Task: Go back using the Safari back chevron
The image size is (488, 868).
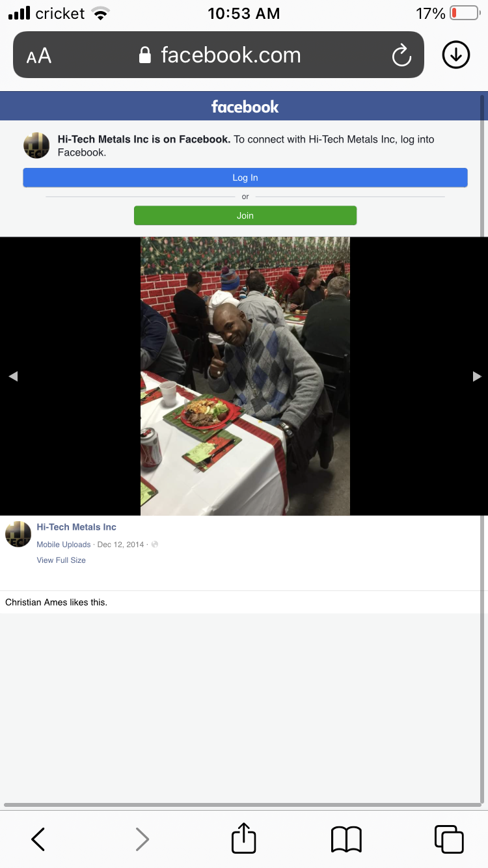Action: click(38, 839)
